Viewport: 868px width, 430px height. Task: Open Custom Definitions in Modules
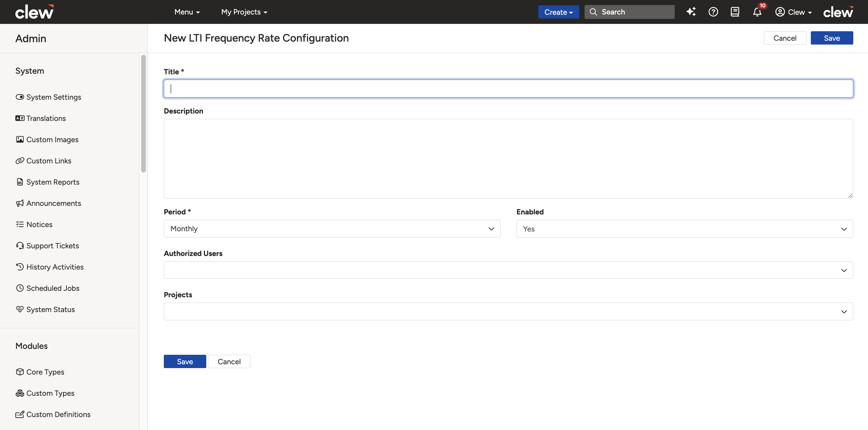tap(58, 414)
